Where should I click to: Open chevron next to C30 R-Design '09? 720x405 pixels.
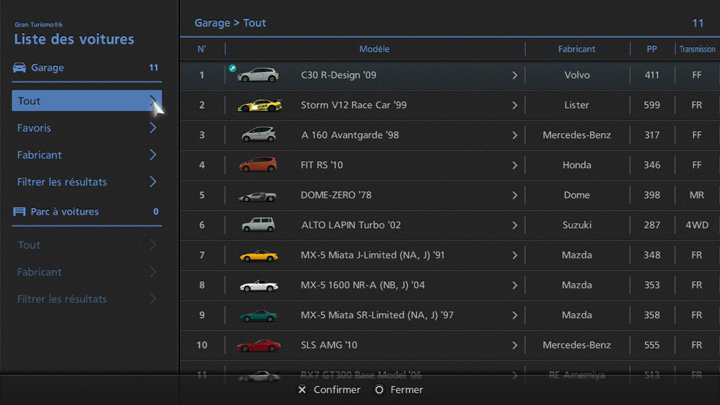[x=515, y=75]
